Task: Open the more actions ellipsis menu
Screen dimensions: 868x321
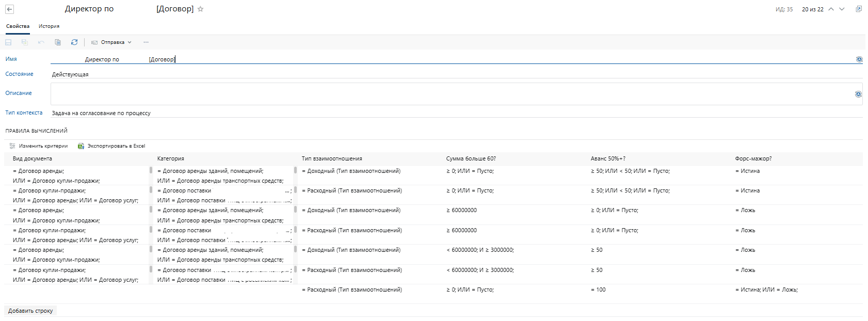Action: click(x=146, y=42)
